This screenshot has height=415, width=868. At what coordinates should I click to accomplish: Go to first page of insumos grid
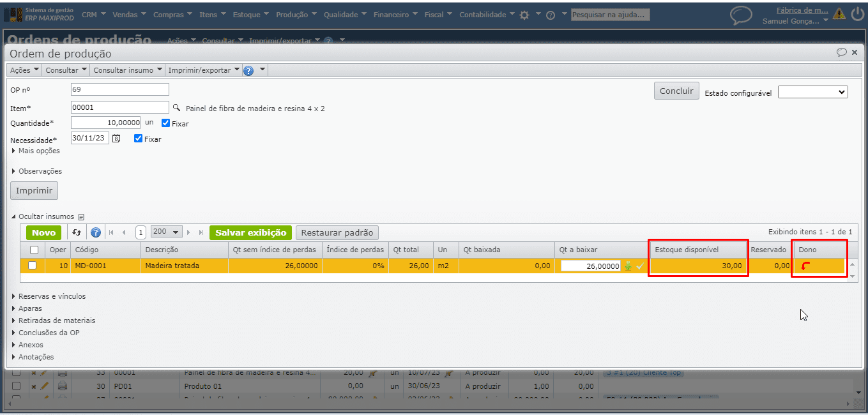point(111,232)
